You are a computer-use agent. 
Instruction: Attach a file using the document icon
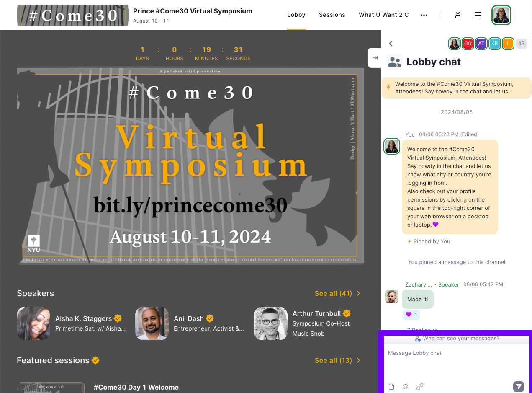coord(391,387)
